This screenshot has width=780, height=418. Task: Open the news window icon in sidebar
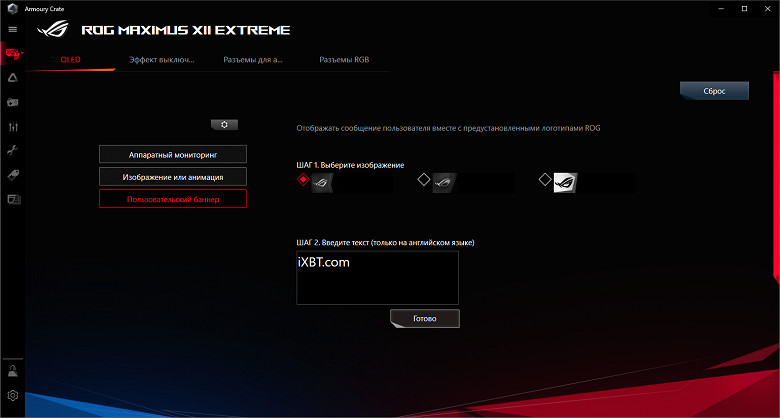click(x=13, y=200)
